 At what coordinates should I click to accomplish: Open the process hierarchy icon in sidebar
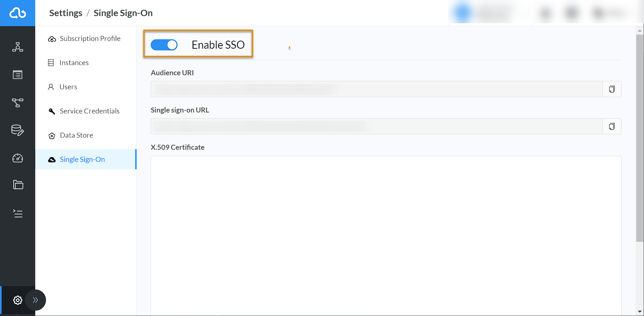pos(17,47)
